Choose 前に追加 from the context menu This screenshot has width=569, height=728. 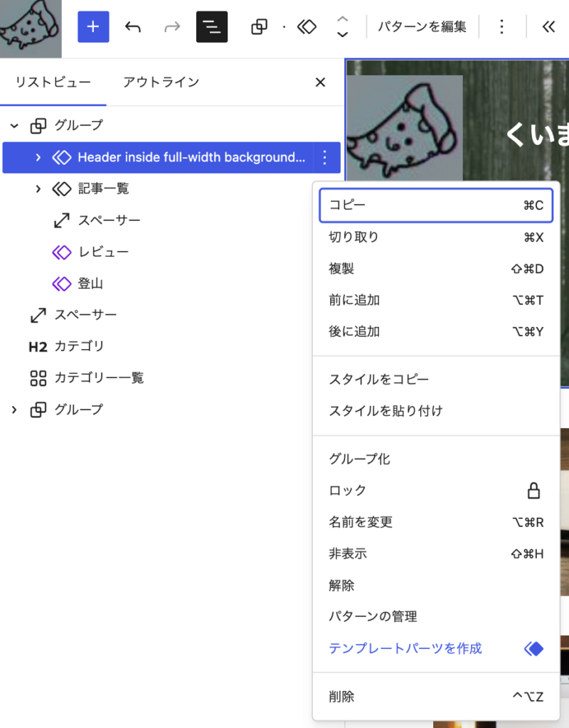click(x=436, y=301)
